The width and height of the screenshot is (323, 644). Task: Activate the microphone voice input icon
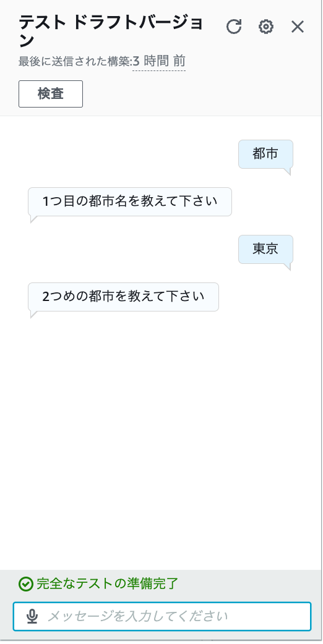pyautogui.click(x=32, y=616)
